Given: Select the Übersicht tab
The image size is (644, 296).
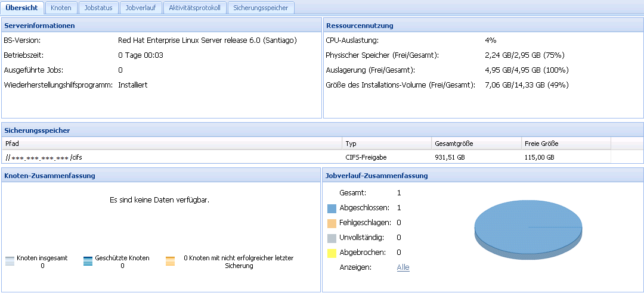Looking at the screenshot, I should (x=22, y=8).
